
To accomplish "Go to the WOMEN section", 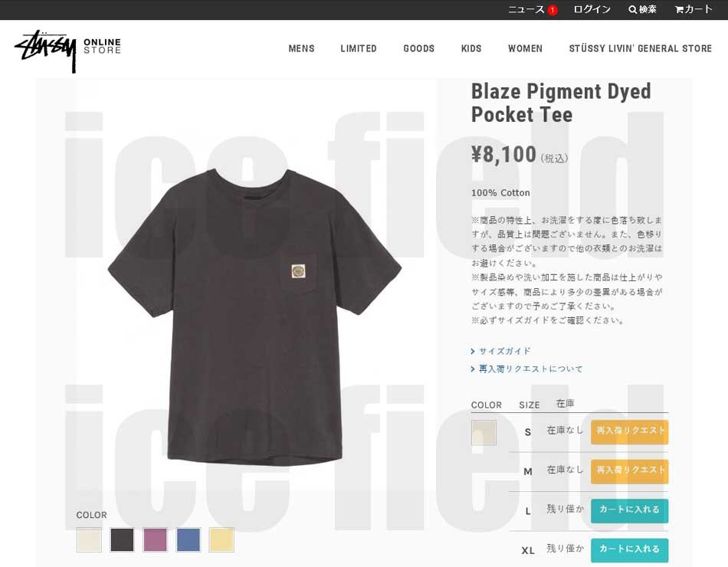I will coord(525,48).
